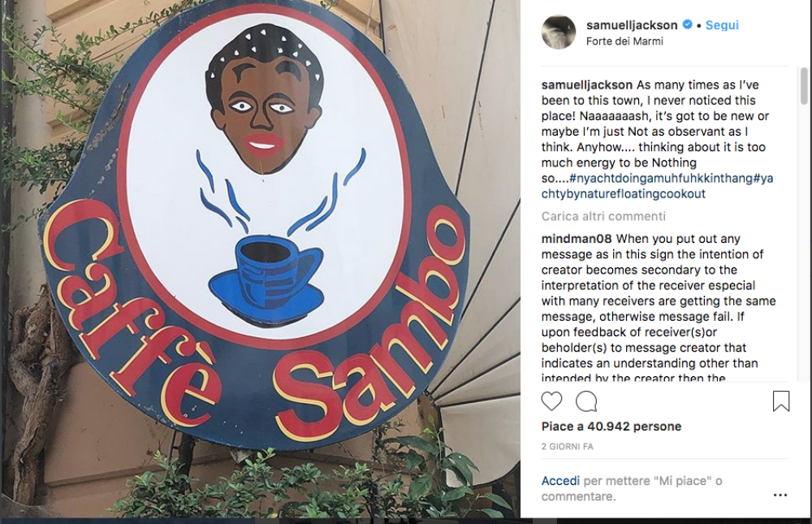812x524 pixels.
Task: Click the samuelljackson profile avatar
Action: pos(559,32)
